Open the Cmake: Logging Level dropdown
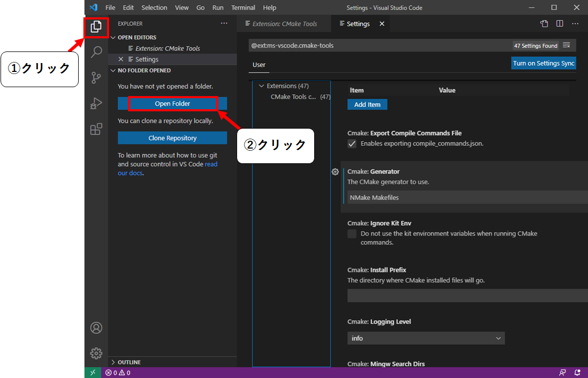This screenshot has height=378, width=588. click(x=426, y=338)
